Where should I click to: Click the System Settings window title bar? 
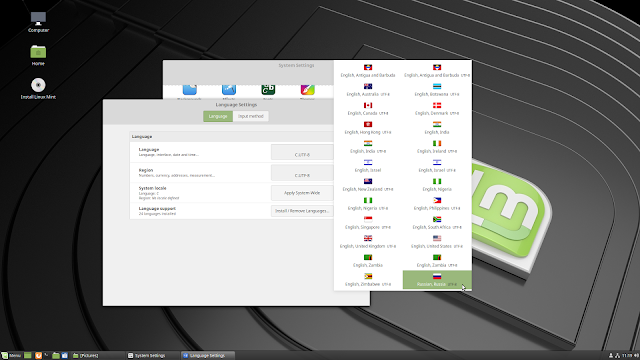coord(248,65)
